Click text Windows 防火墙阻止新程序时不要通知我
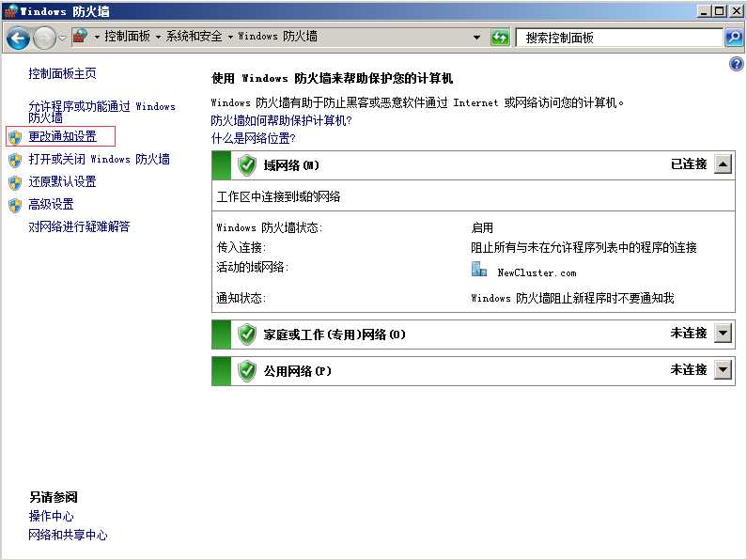This screenshot has height=560, width=747. coord(572,299)
